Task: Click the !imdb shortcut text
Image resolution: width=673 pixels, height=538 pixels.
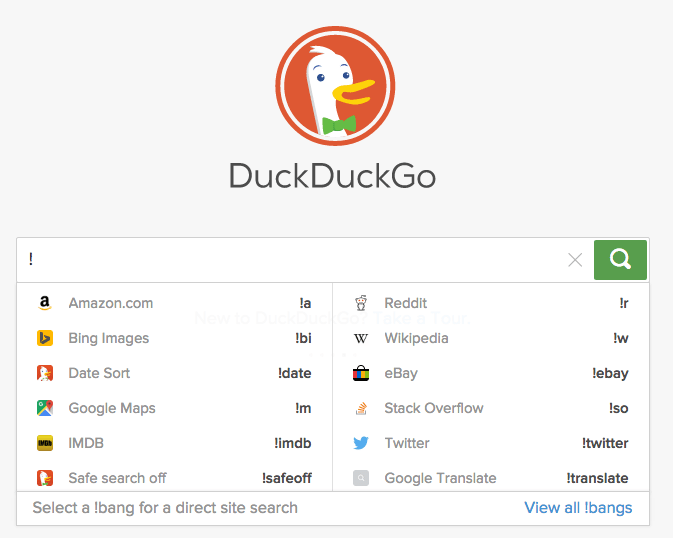Action: click(293, 443)
